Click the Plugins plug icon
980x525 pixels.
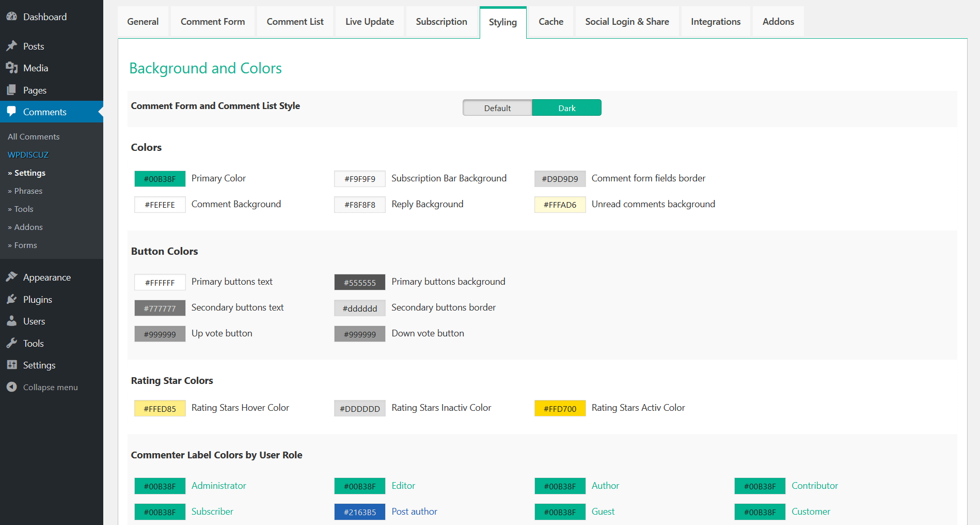click(x=11, y=299)
